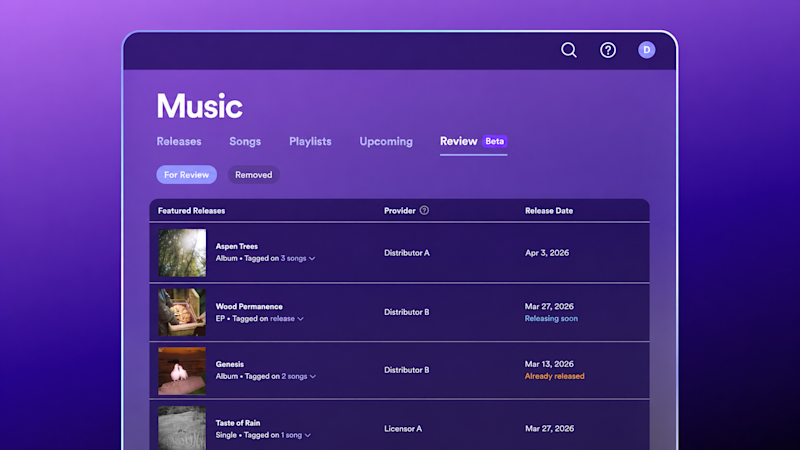The width and height of the screenshot is (800, 450).
Task: Expand the Taste of Rain 1 song dropdown
Action: [x=296, y=435]
